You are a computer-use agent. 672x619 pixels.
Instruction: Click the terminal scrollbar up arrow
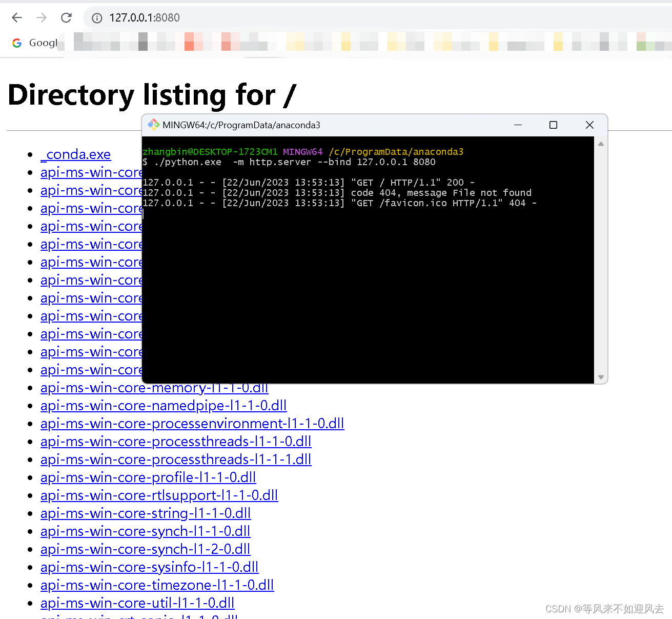click(601, 144)
